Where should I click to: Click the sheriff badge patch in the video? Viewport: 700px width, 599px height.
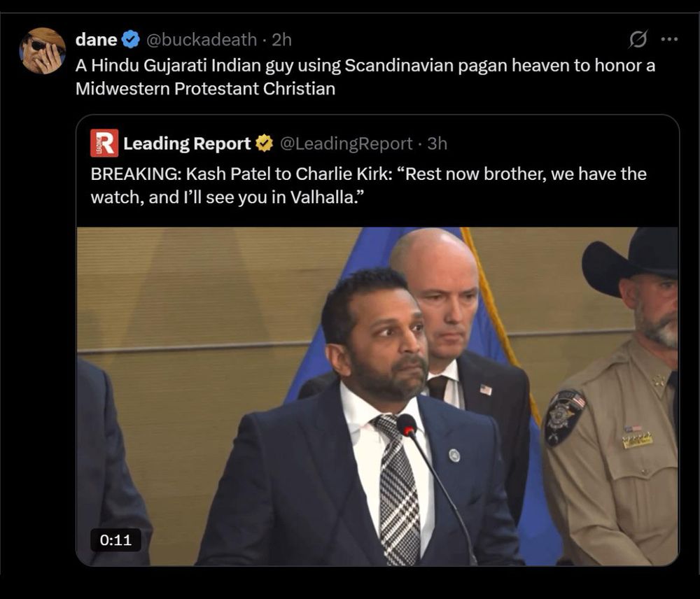coord(565,417)
